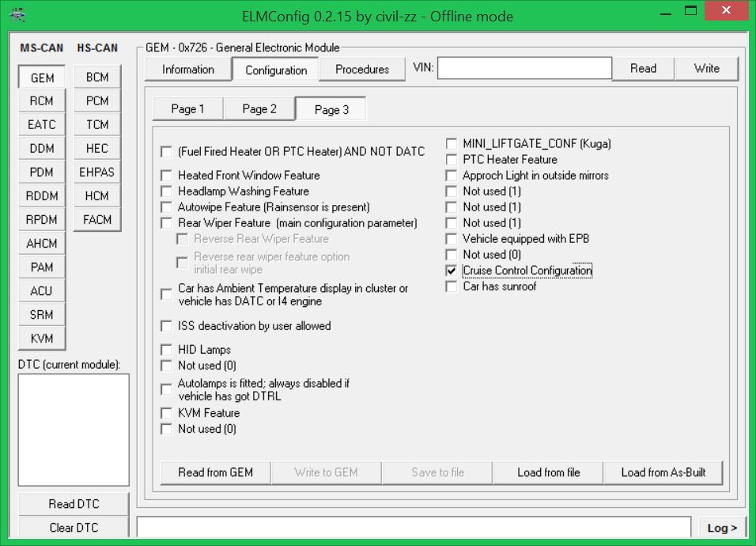Viewport: 756px width, 546px height.
Task: Click the VIN input field
Action: click(x=524, y=69)
